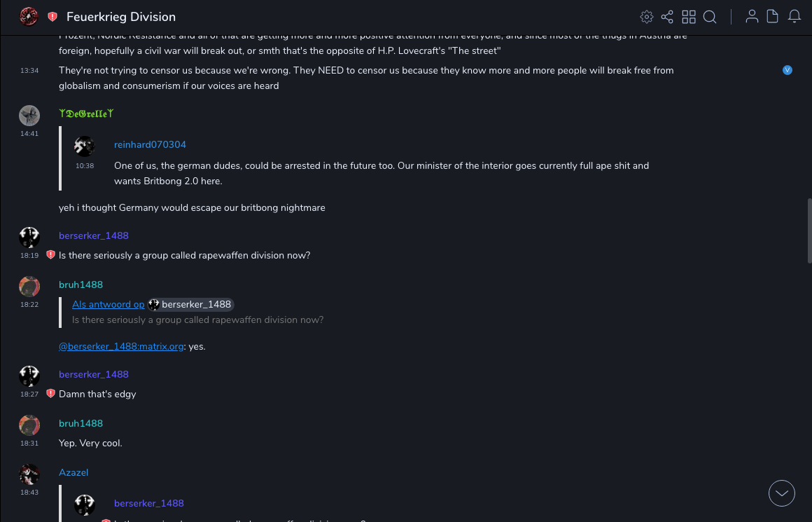Click DeGrelle's avatar picture
Screen dimensions: 812x522
(29, 116)
